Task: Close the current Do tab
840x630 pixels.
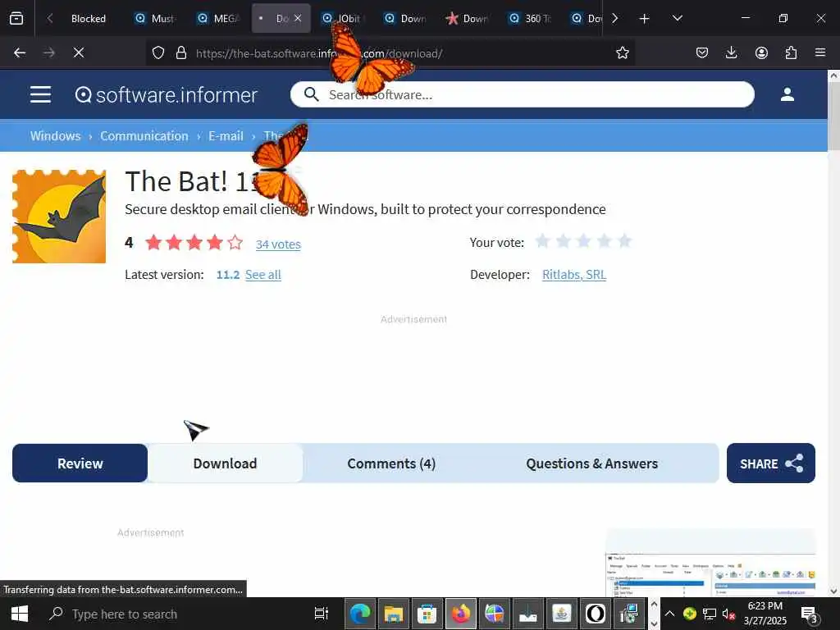Action: (x=298, y=18)
